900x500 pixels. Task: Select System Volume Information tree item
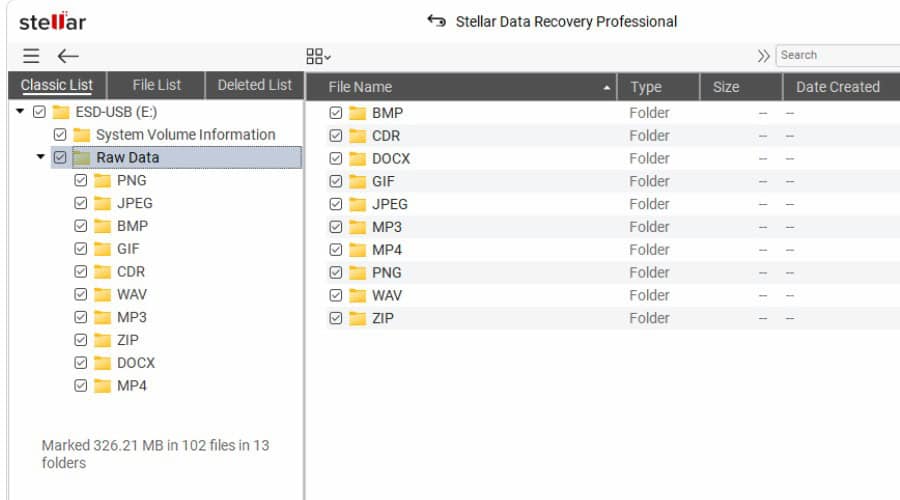[185, 134]
